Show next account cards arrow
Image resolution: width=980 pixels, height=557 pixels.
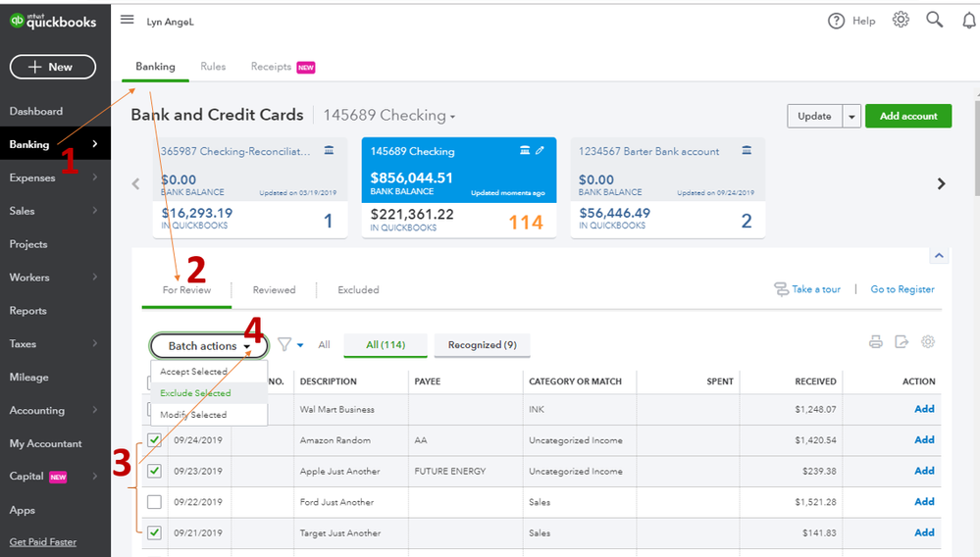pos(941,183)
